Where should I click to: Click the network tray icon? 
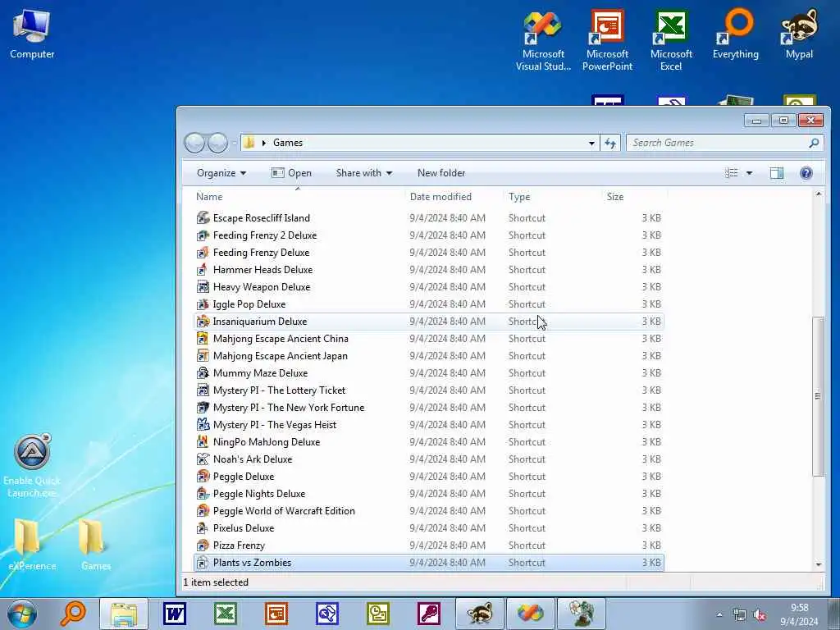[740, 615]
